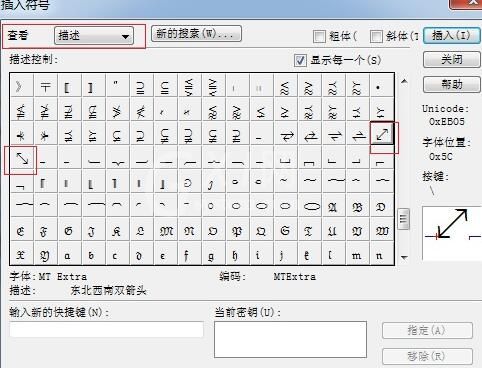The height and width of the screenshot is (368, 482).
Task: Click the enlarged arrow symbol preview
Action: pos(452,233)
